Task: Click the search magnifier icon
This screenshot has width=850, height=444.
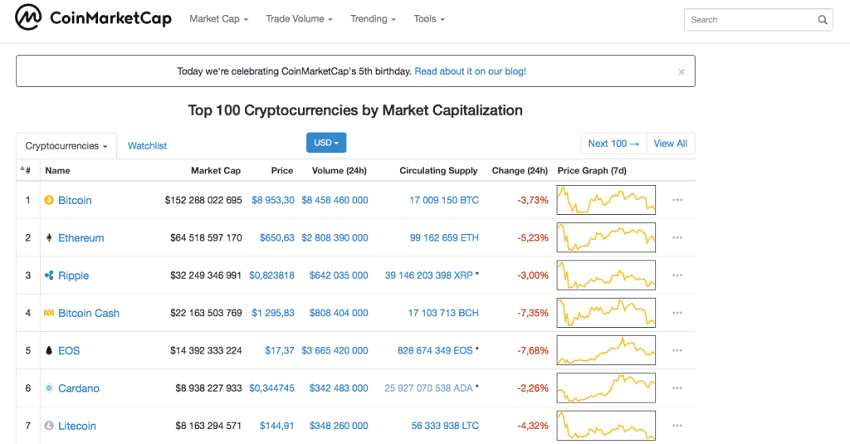Action: (x=823, y=20)
